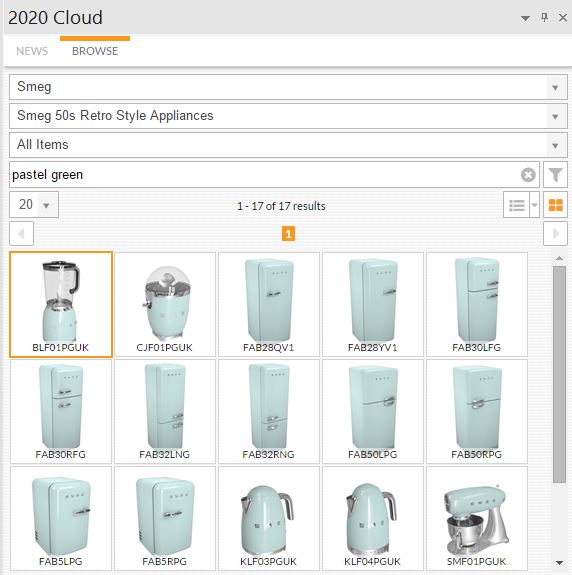
Task: Select the KLF03PGUK kettle thumbnail
Action: click(x=269, y=519)
